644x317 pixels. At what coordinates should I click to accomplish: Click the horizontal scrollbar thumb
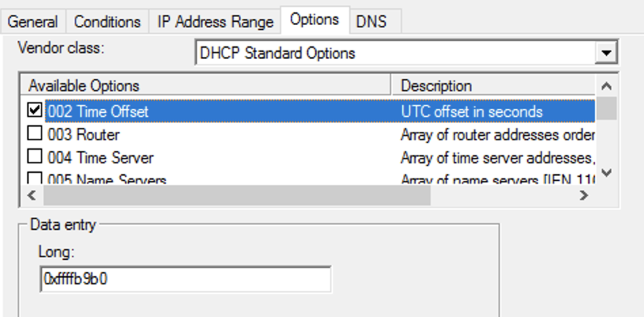(237, 195)
